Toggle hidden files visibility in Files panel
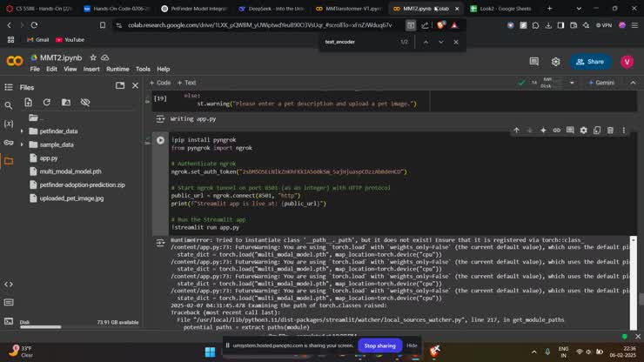644x362 pixels. click(85, 103)
